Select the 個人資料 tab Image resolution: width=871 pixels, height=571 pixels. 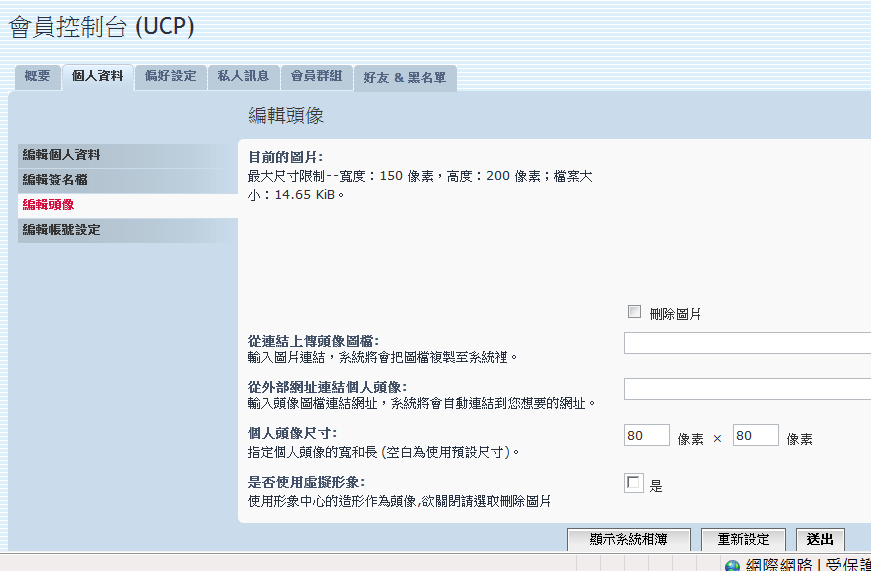[98, 76]
